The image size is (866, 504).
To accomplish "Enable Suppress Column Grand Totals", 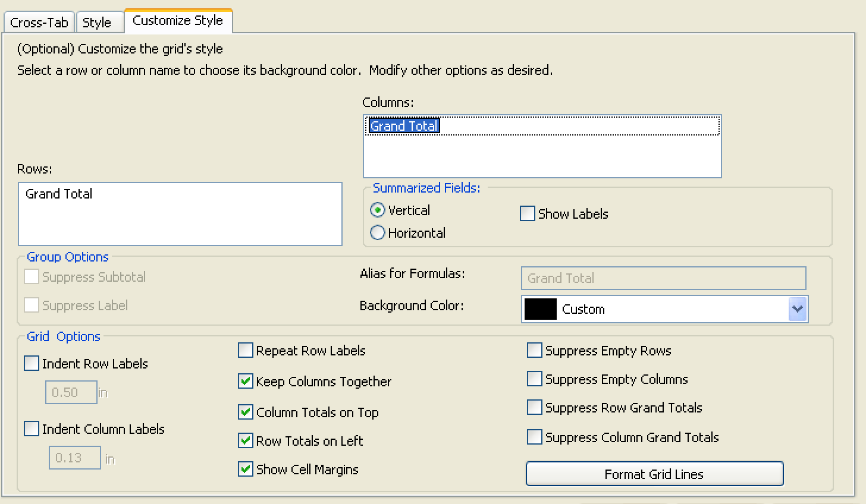I will (535, 437).
